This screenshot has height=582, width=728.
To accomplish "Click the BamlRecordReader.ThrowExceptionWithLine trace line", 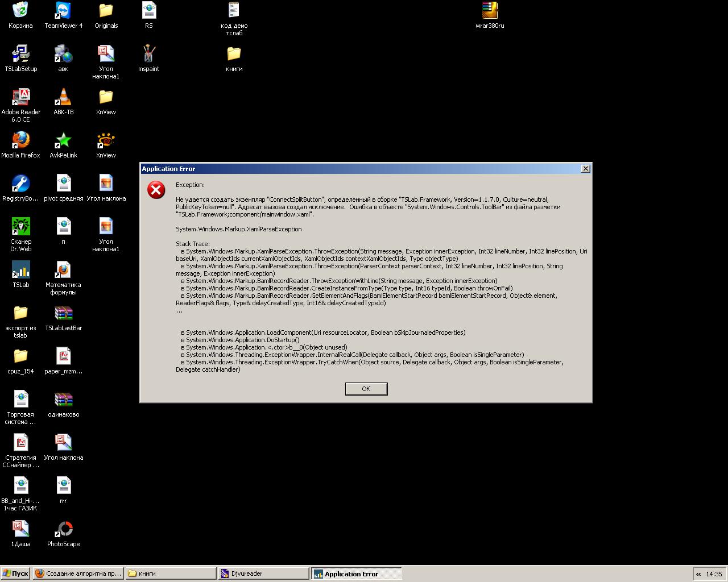I will click(339, 281).
